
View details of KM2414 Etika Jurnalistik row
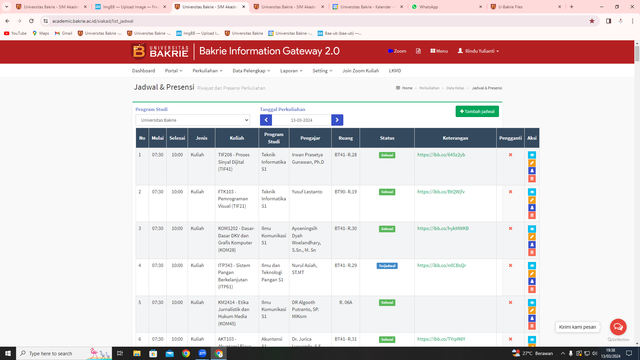531,302
